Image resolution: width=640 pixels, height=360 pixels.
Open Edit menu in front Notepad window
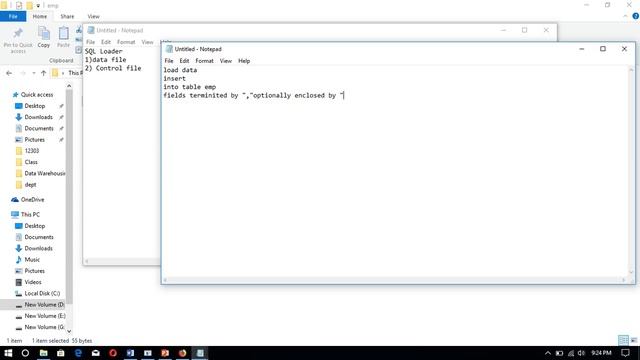184,61
